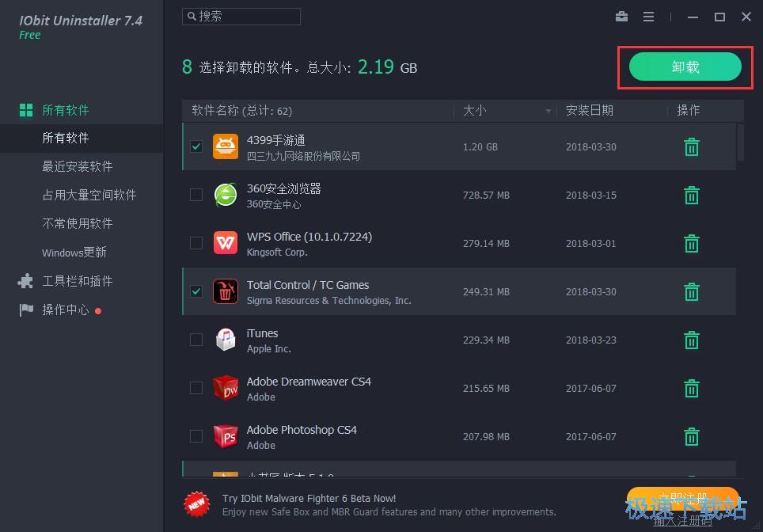
Task: Click trash icon for Adobe Dreamweaver CS4
Action: (692, 388)
